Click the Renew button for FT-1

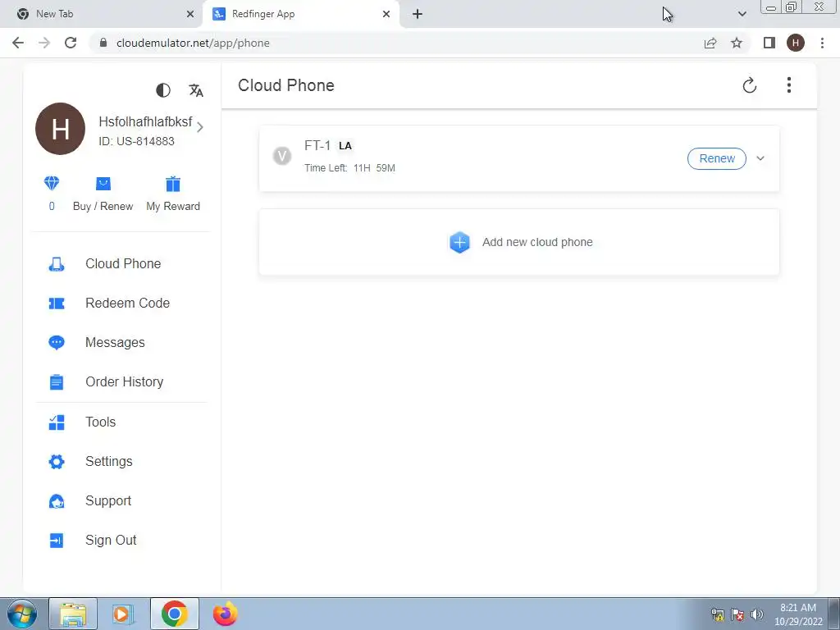[717, 158]
